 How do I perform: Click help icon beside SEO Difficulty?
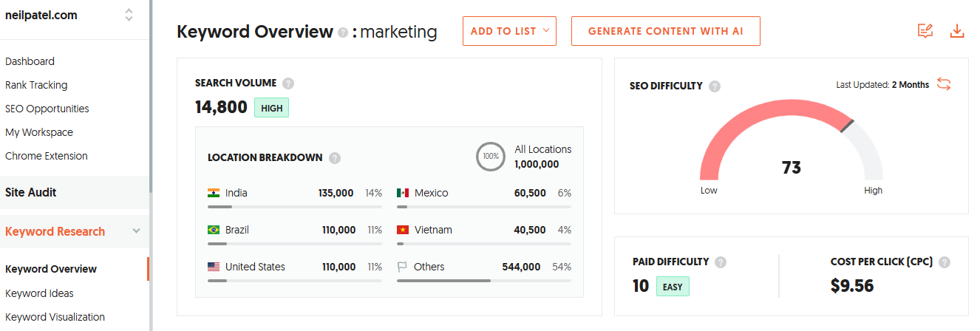click(x=715, y=86)
